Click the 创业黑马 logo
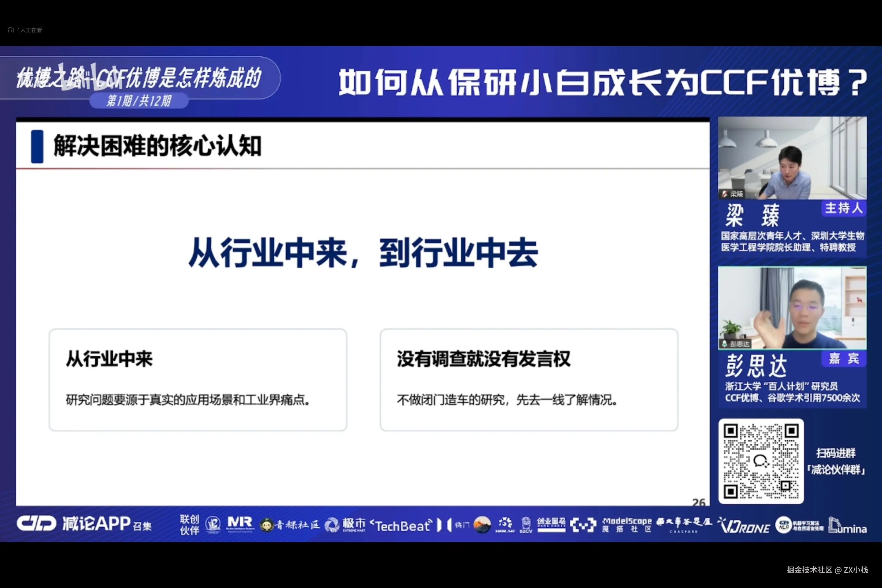882x588 pixels. coord(551,524)
